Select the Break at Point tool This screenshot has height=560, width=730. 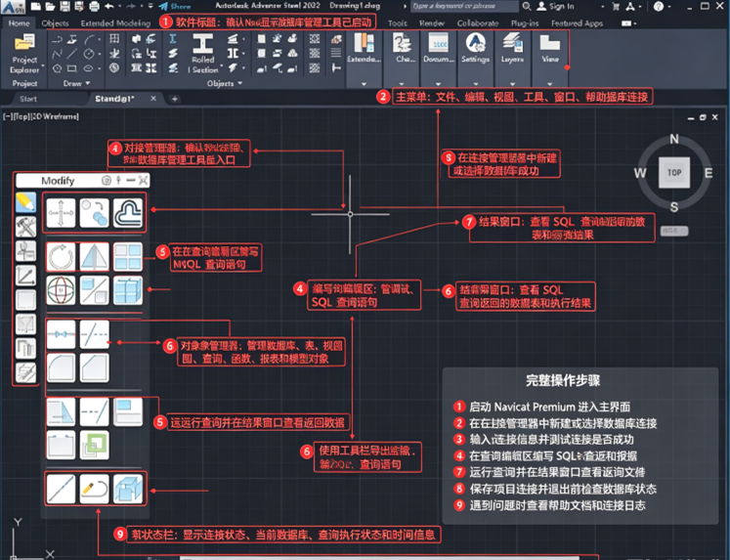(61, 334)
